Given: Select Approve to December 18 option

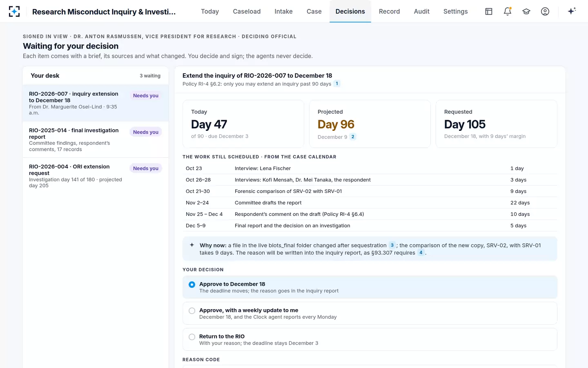Looking at the screenshot, I should (370, 287).
